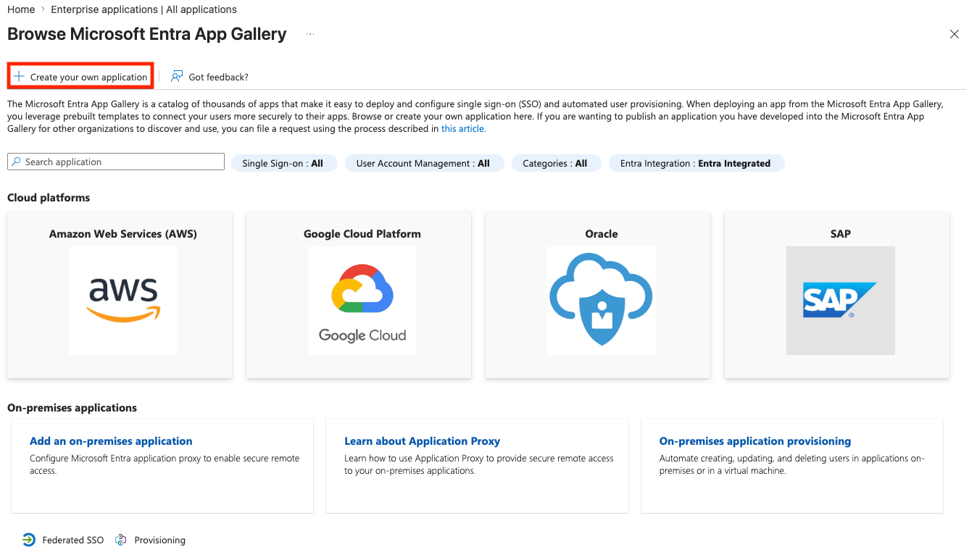
Task: Select the SAP logo thumbnail
Action: (x=841, y=301)
